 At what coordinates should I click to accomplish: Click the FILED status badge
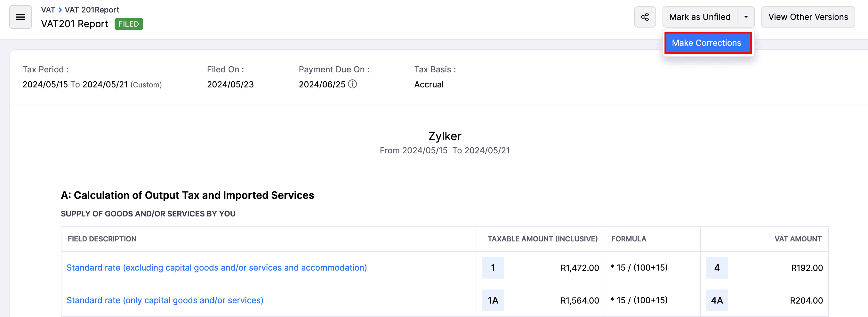click(128, 24)
